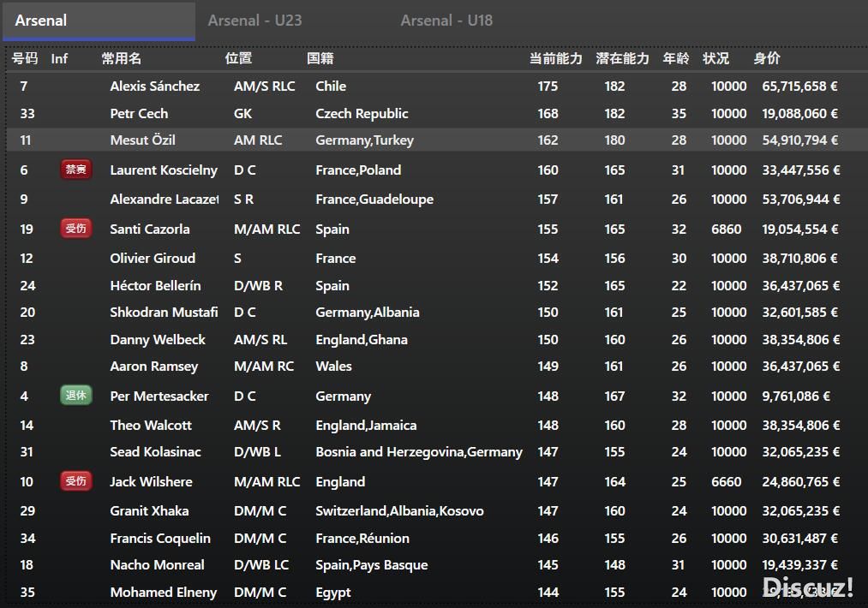Click current ability 175 for Alexis Sánchez
Viewport: 868px width, 608px height.
[x=548, y=86]
